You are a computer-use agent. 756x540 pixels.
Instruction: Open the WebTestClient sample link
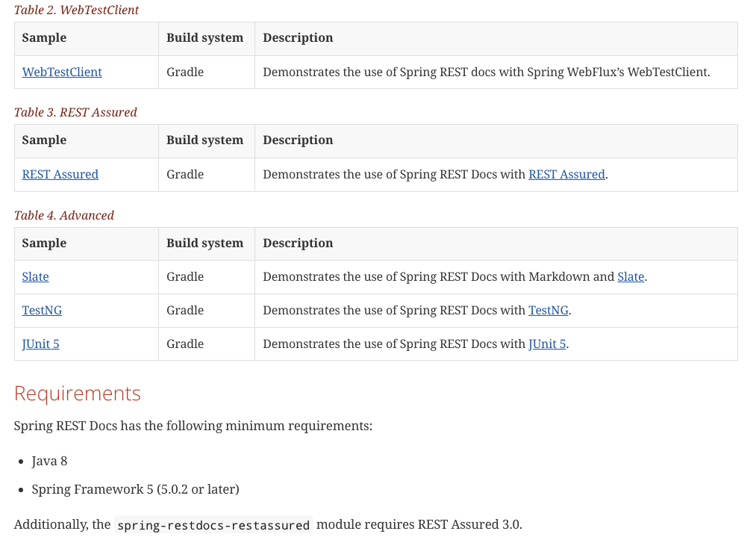click(x=62, y=72)
